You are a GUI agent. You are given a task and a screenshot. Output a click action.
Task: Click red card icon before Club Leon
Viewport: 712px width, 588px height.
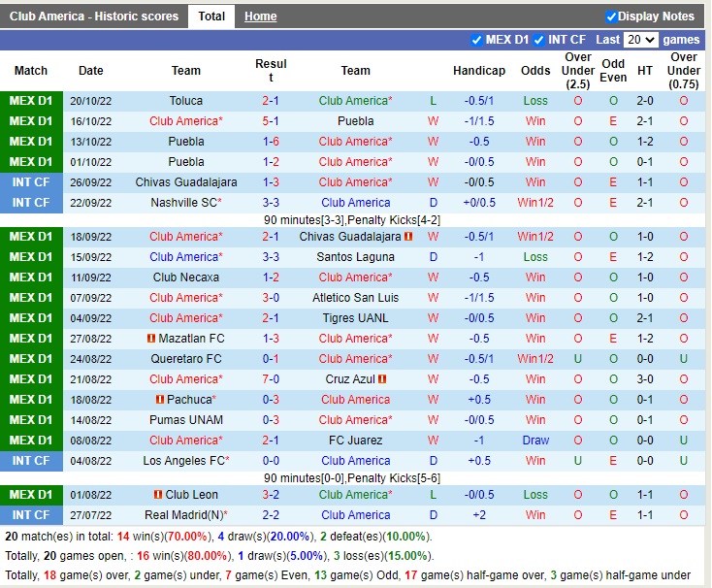[x=157, y=495]
